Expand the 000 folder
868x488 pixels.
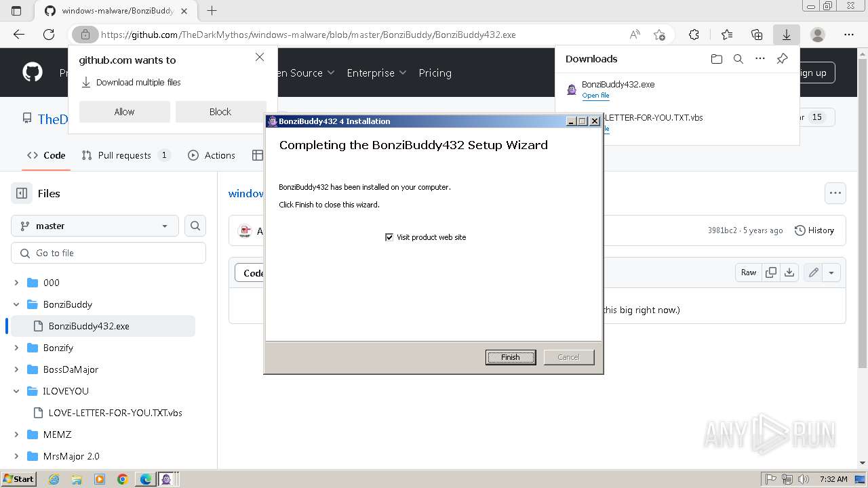[x=16, y=283]
